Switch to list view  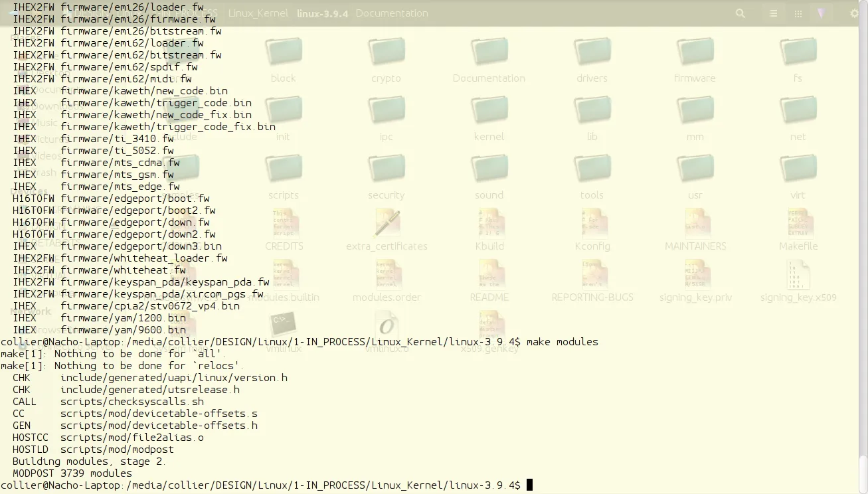(773, 13)
